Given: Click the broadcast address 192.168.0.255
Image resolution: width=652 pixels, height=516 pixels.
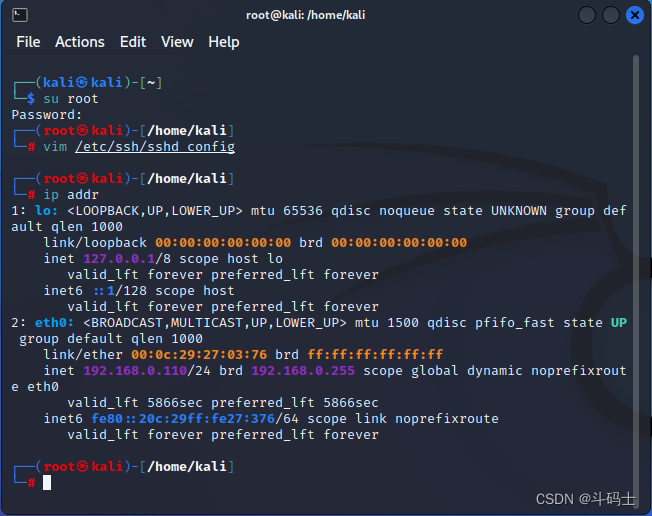Looking at the screenshot, I should point(303,370).
